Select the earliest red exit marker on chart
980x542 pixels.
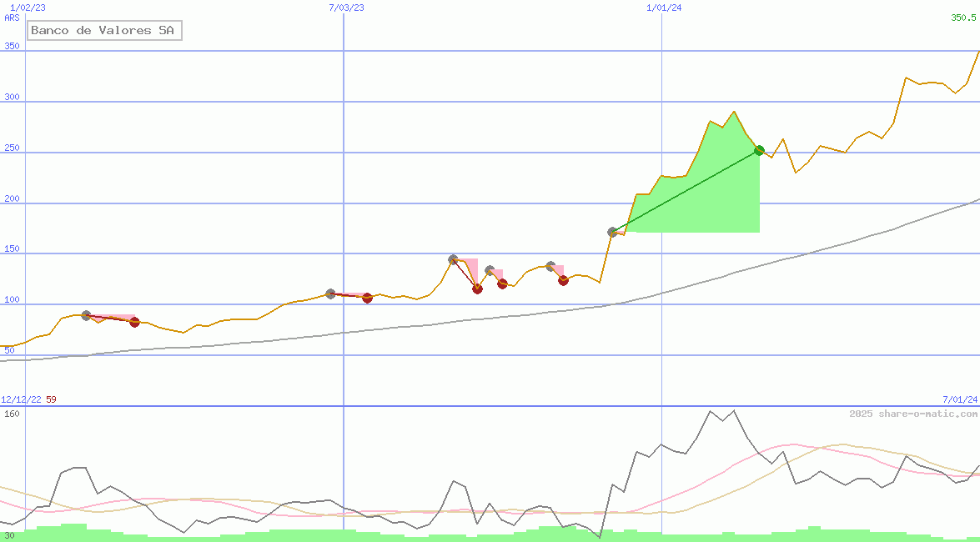pos(135,322)
